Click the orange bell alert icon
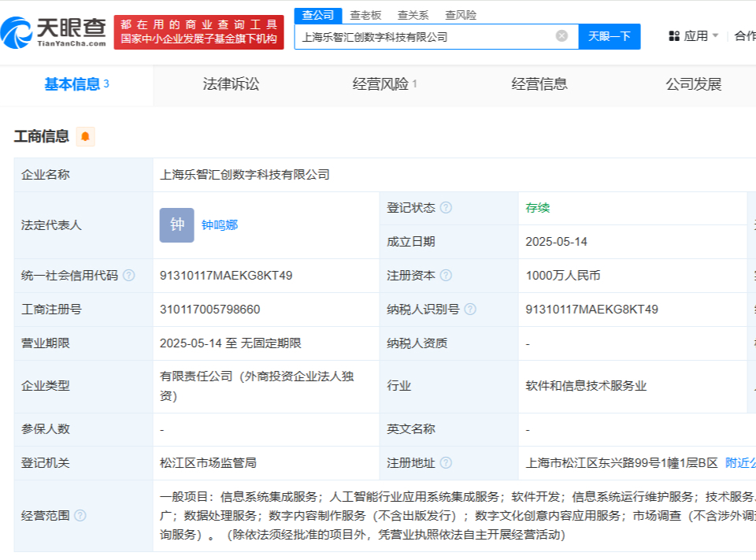756x560 pixels. click(x=85, y=137)
